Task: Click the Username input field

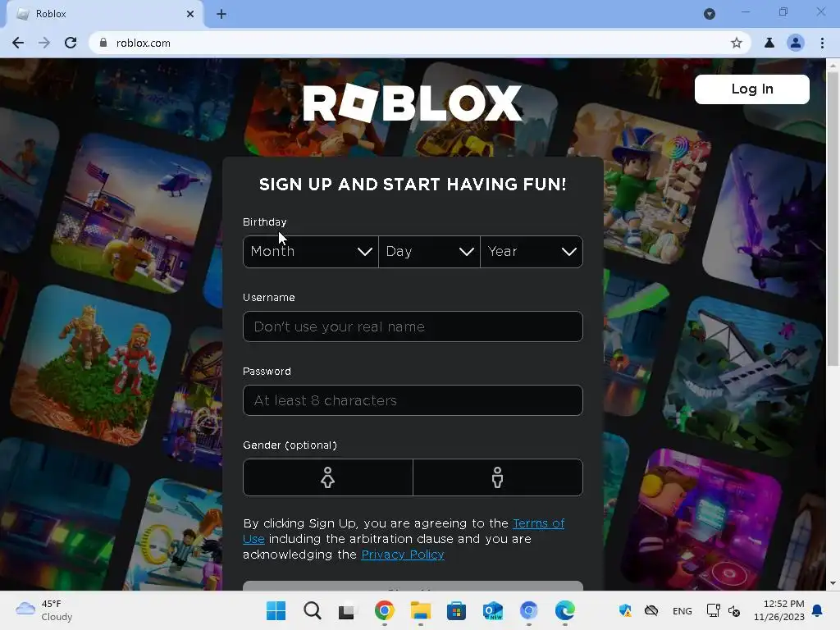Action: (413, 326)
